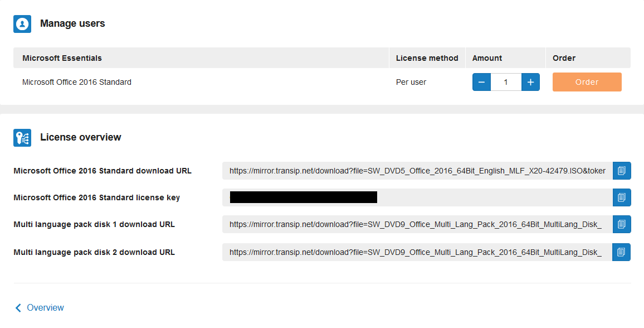The width and height of the screenshot is (644, 328).
Task: Click the Multi language pack disk 2 label
Action: tap(94, 252)
